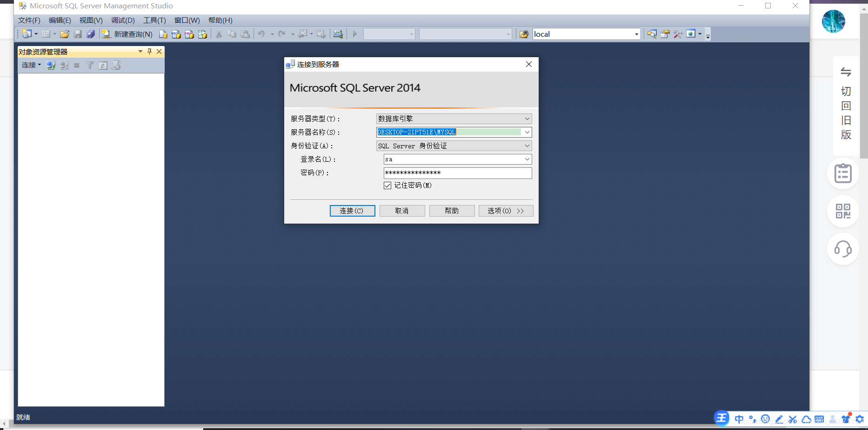Click the Analysis Services DMX Query icon
Viewport: 868px width, 430px height.
[x=189, y=34]
